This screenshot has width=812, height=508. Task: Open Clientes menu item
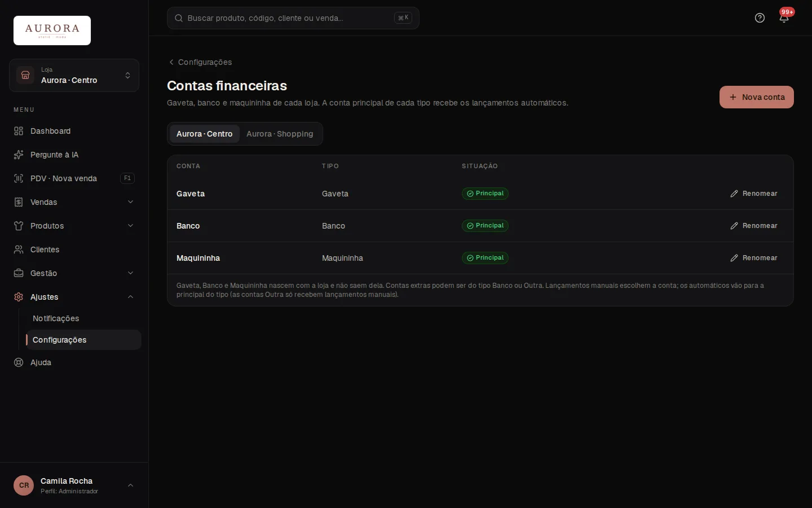(x=74, y=249)
